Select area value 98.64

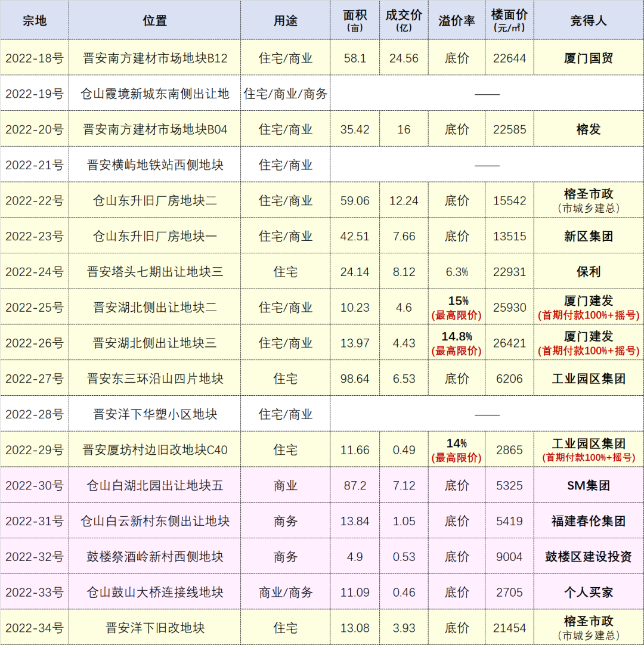[355, 379]
